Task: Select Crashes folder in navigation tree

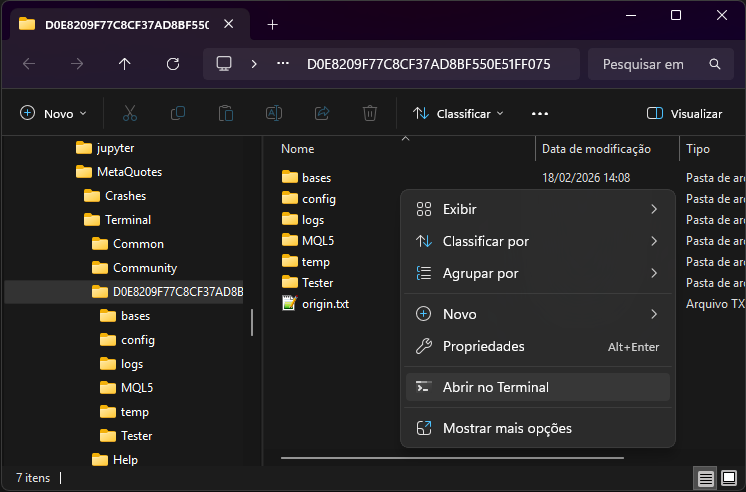Action: click(115, 196)
